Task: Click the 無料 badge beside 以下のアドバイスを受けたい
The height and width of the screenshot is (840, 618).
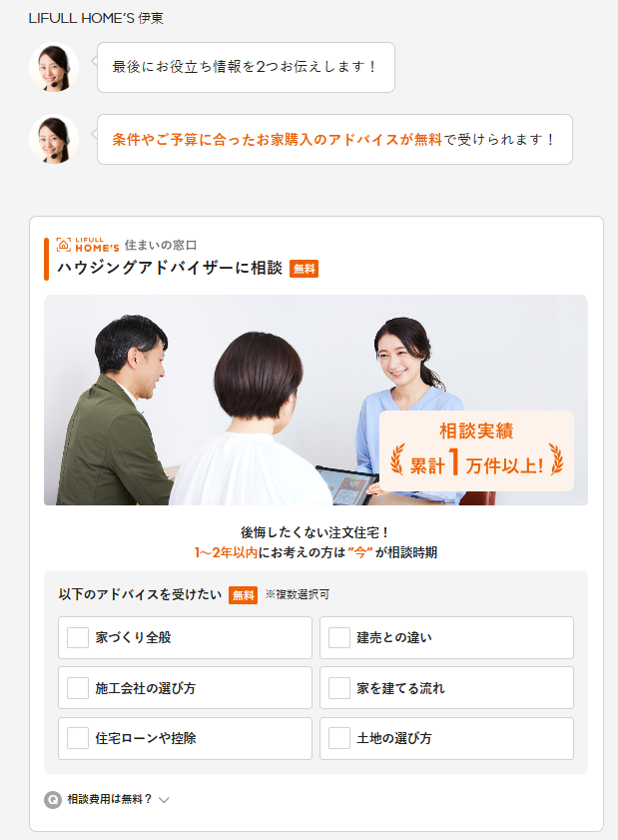Action: (x=244, y=595)
